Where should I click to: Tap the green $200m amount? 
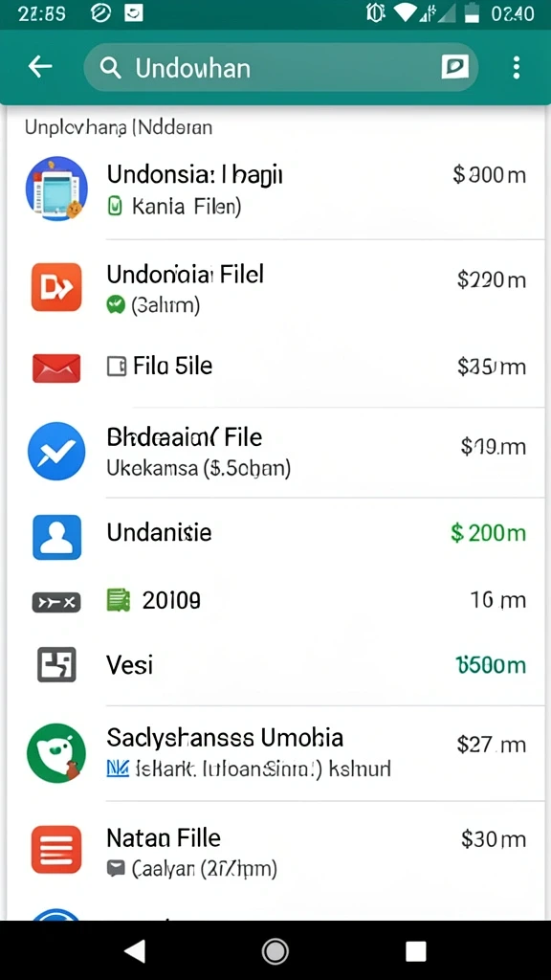[x=488, y=533]
